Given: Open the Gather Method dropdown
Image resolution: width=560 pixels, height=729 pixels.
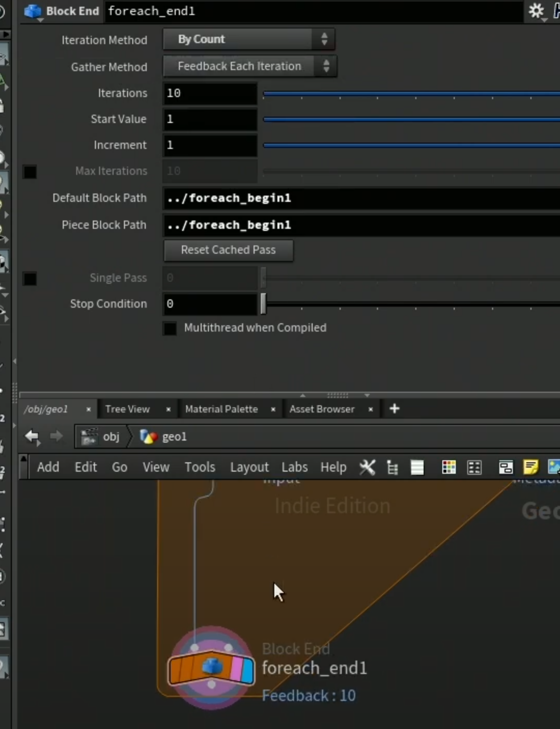Looking at the screenshot, I should (250, 66).
